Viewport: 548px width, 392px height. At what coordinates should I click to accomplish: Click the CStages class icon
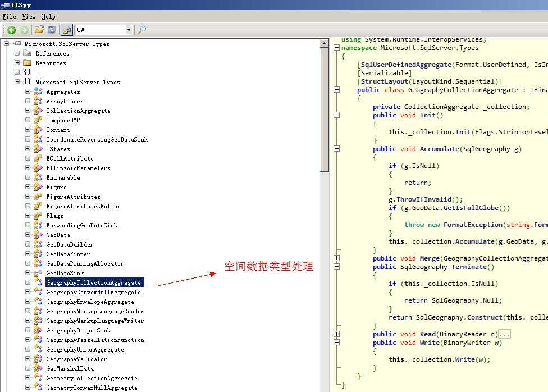(x=38, y=149)
